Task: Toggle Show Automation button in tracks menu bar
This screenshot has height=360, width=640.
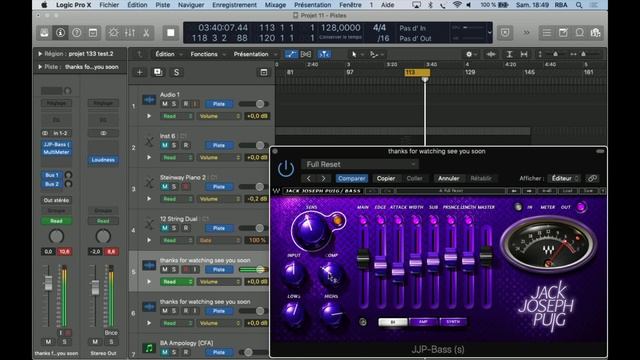Action: [291, 54]
